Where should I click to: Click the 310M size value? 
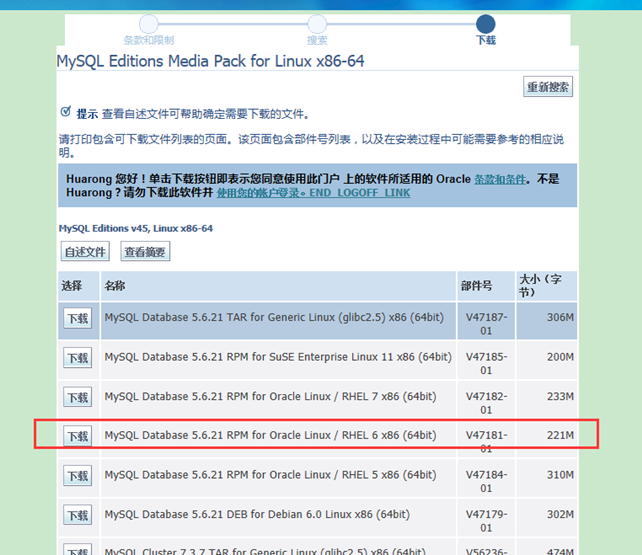pyautogui.click(x=560, y=475)
